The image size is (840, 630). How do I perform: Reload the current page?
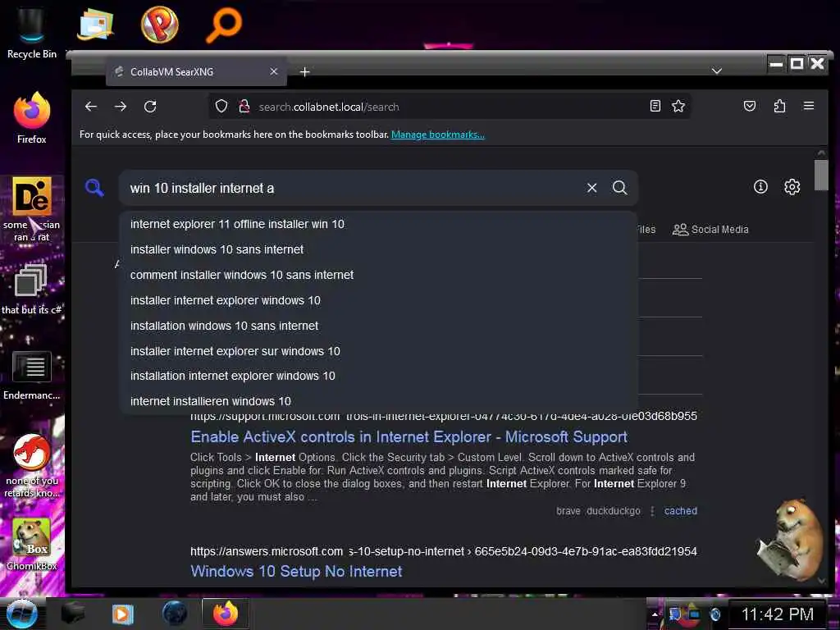point(151,107)
